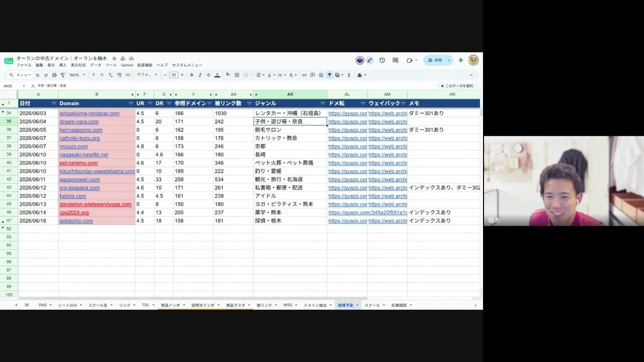Toggle italic formatting
The width and height of the screenshot is (644, 362).
(x=200, y=75)
